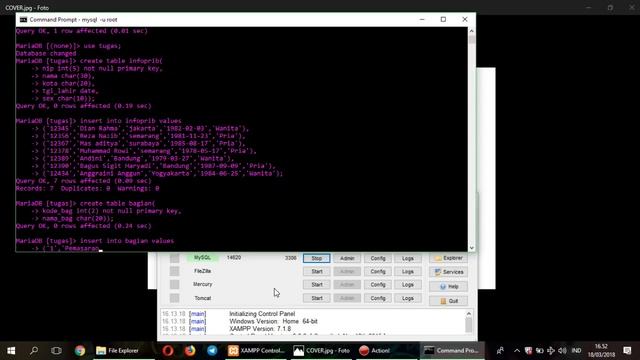Close the Command Prompt window

(464, 19)
